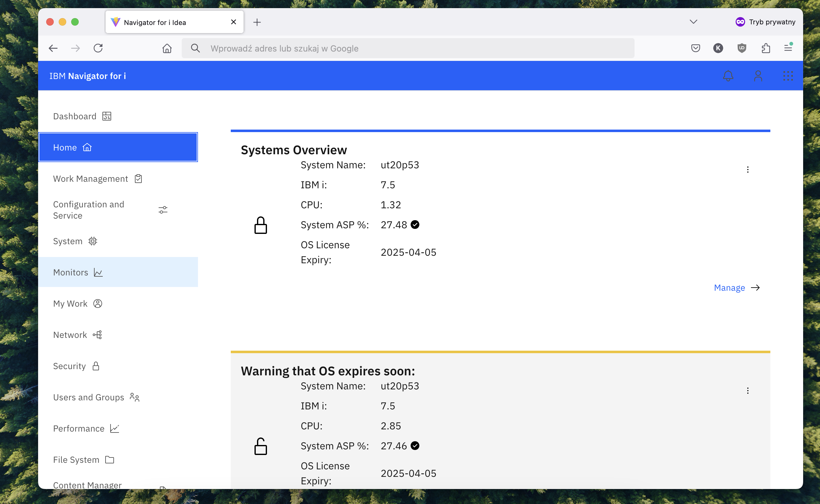Click the notifications bell icon
Screen dimensions: 820x504
pyautogui.click(x=728, y=76)
